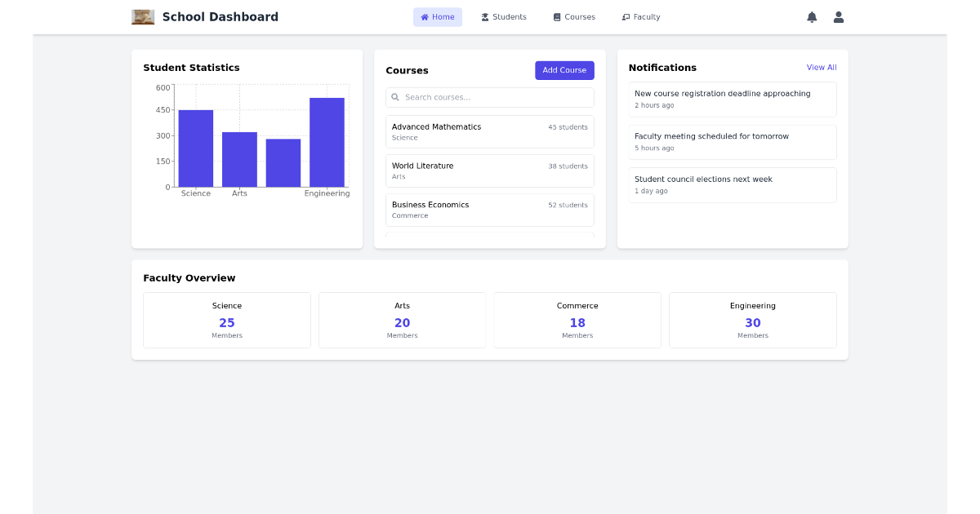
Task: Click the Courses icon in the navigation bar
Action: coord(556,16)
